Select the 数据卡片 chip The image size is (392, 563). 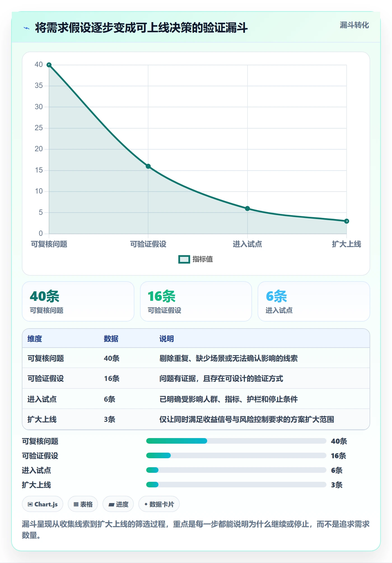159,504
